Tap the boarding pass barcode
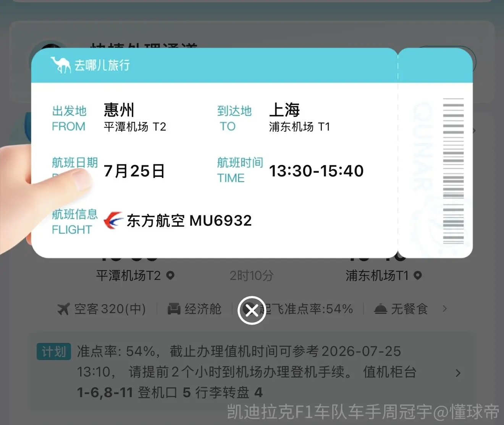The image size is (504, 425). click(453, 171)
